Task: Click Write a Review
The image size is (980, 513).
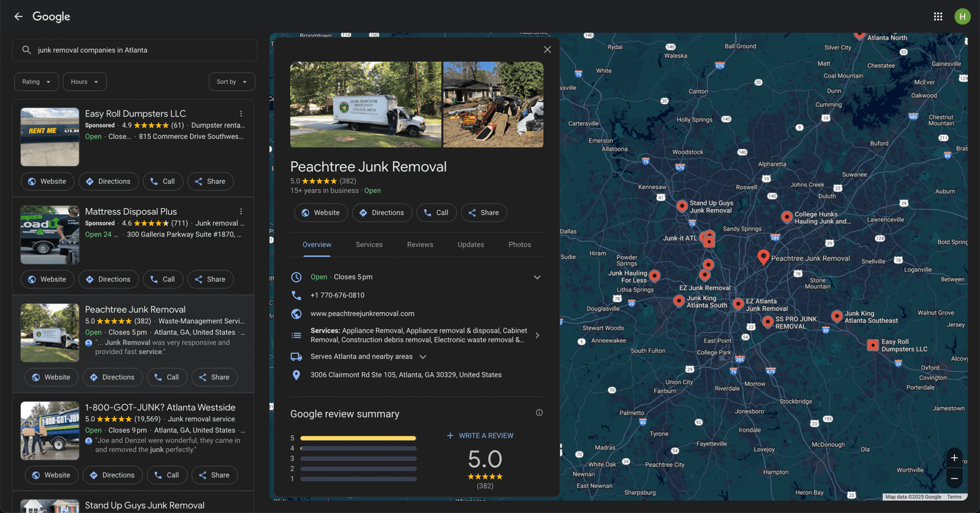Action: (x=480, y=436)
